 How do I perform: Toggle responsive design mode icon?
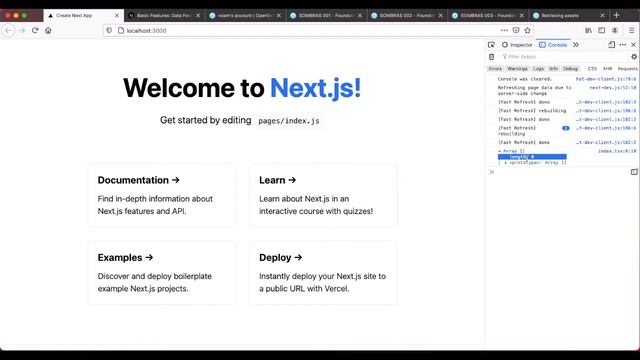(x=611, y=45)
